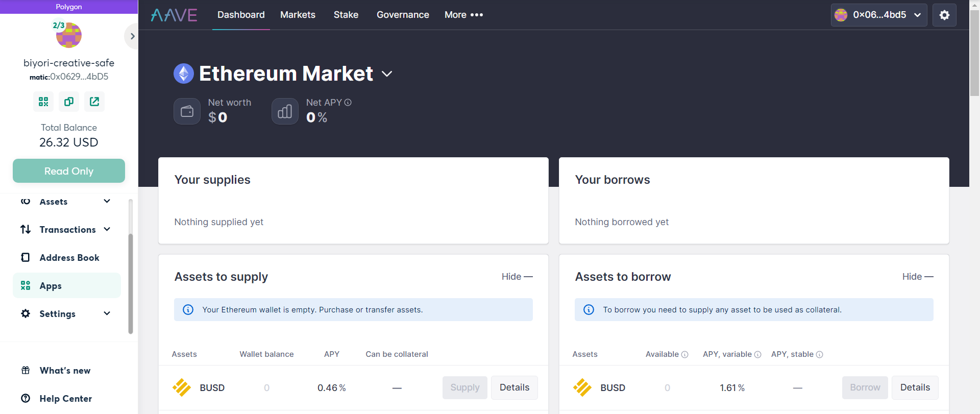Click the Polygon network banner
The height and width of the screenshot is (414, 980).
(x=69, y=7)
